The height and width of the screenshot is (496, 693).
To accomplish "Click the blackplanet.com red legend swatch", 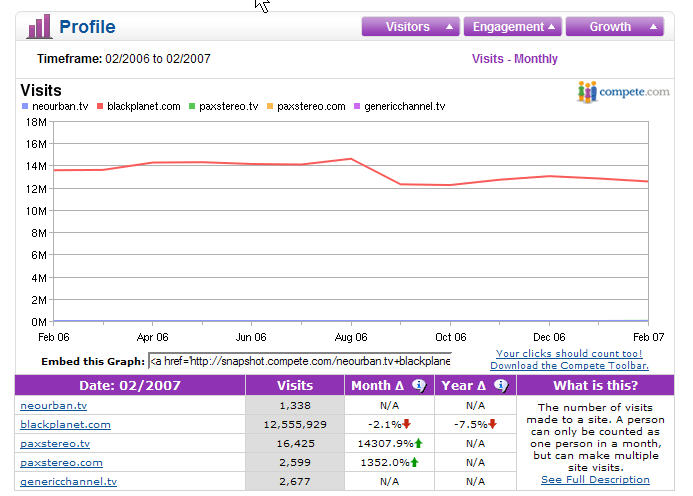I will 100,106.
